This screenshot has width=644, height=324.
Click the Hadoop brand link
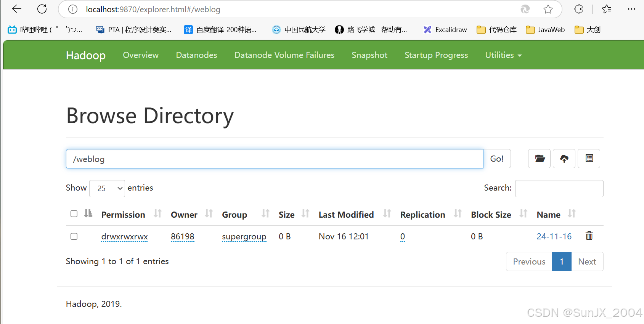(x=86, y=55)
